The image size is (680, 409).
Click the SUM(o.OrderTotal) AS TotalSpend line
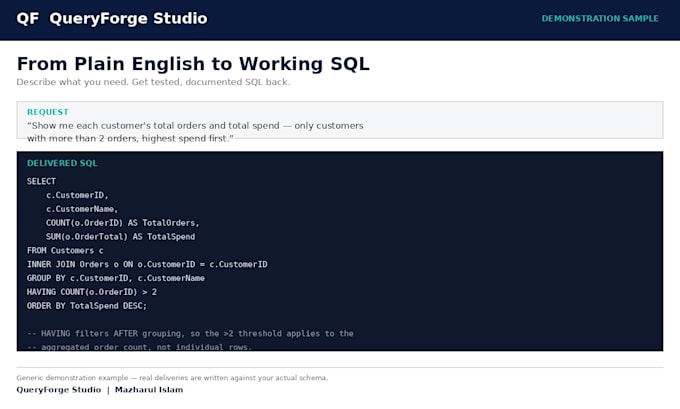tap(121, 237)
